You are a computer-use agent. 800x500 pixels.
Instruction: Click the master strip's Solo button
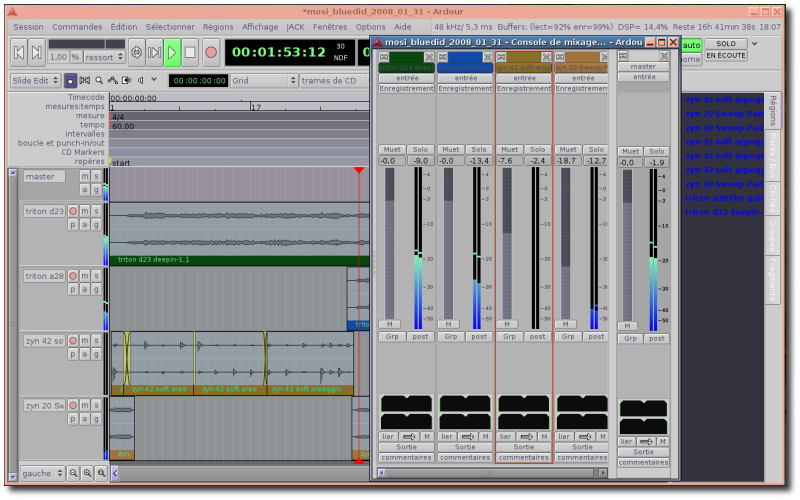(656, 151)
